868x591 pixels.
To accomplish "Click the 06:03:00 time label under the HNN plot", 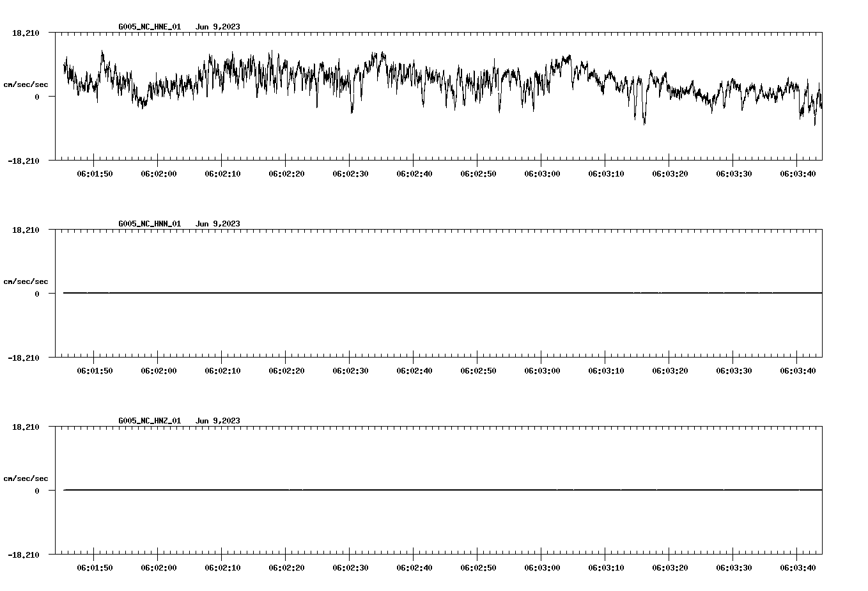I will pos(542,371).
